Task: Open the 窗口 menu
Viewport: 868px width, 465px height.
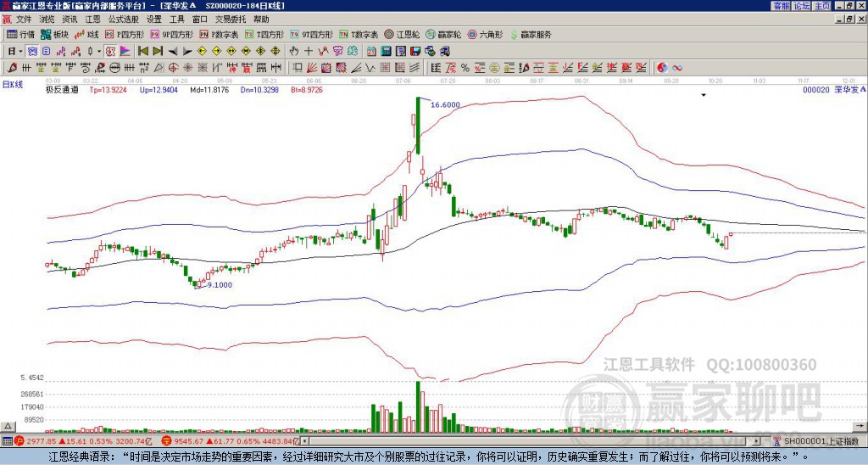Action: 200,20
